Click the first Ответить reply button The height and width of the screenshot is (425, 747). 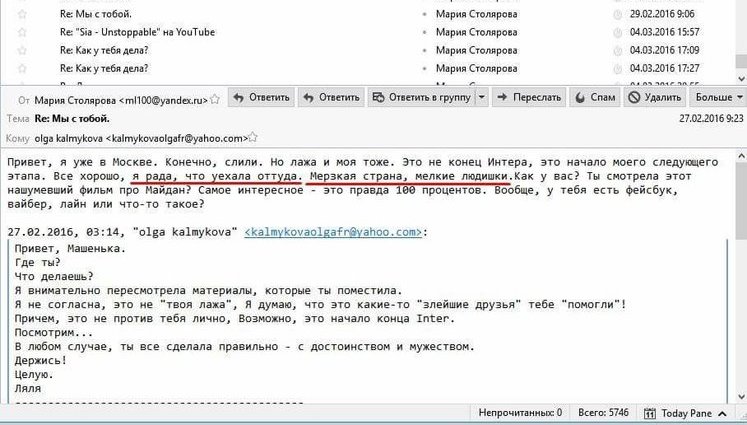[x=261, y=98]
